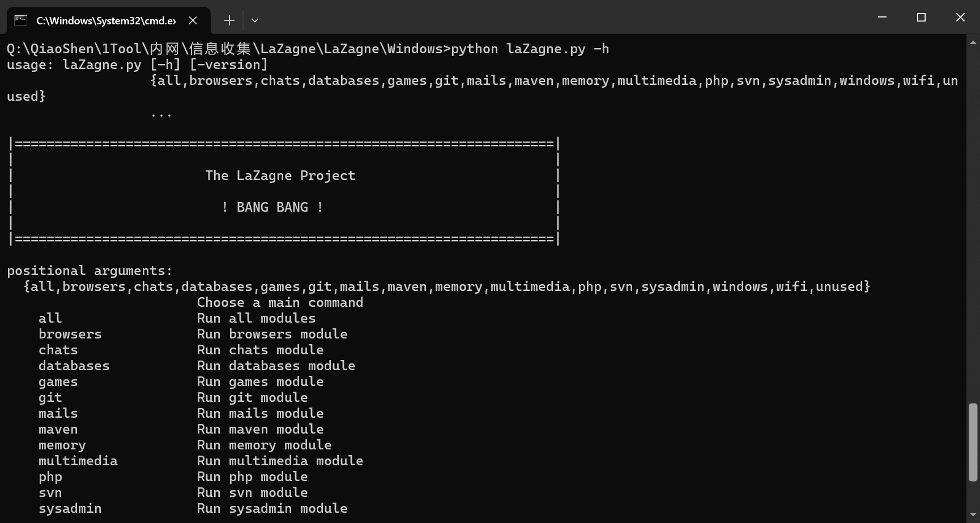The width and height of the screenshot is (980, 523).
Task: Click 'Choose a main command' text
Action: tap(280, 302)
